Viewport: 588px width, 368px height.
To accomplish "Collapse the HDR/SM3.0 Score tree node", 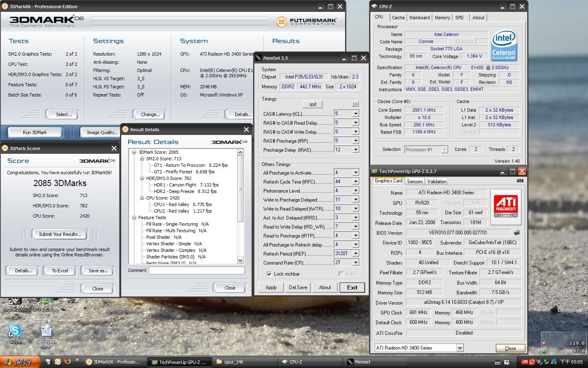I will click(142, 178).
